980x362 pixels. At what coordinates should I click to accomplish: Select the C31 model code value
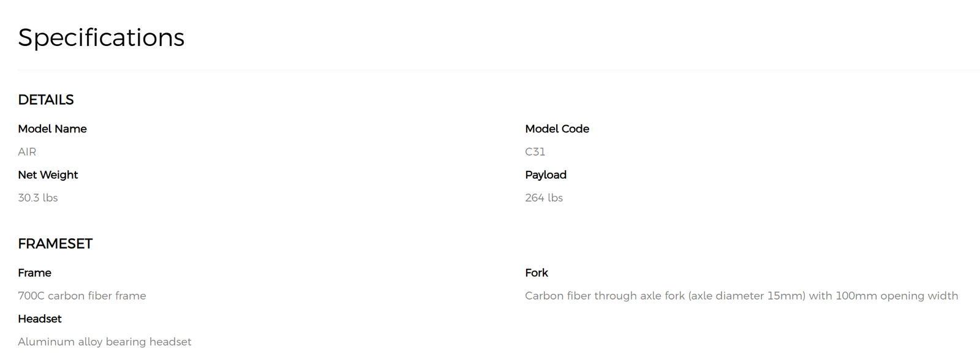535,152
